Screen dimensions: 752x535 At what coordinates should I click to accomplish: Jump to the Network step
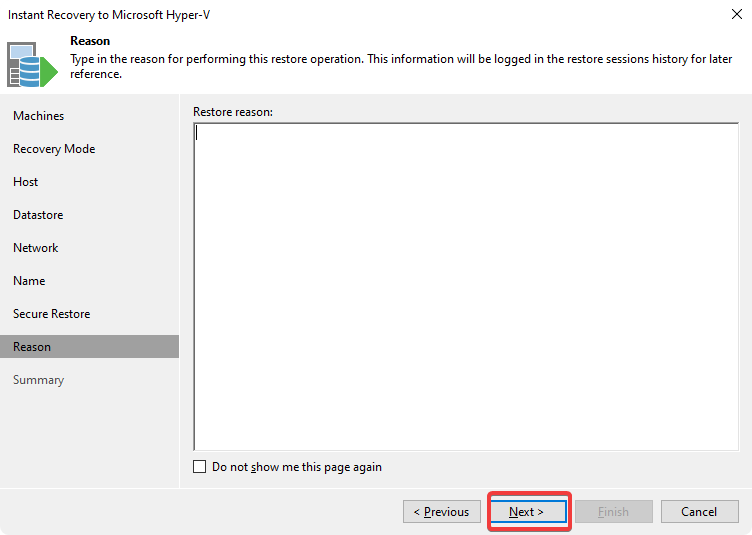(x=36, y=248)
